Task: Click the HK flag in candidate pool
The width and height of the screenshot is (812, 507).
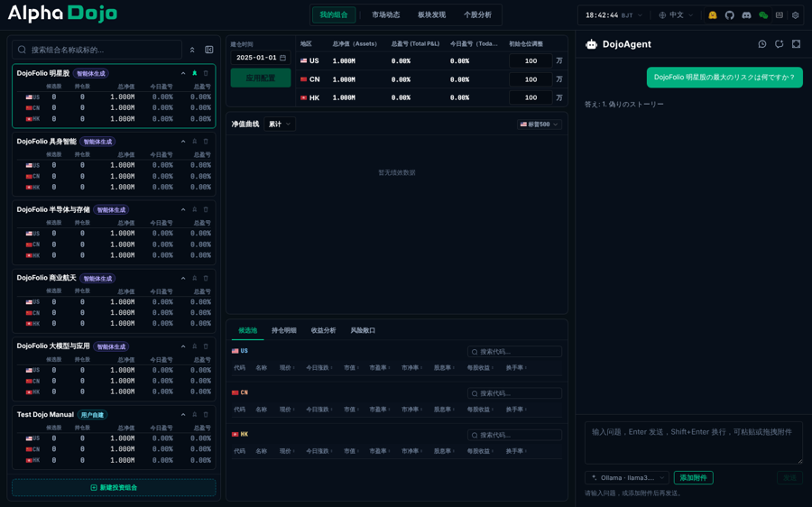Action: 235,435
